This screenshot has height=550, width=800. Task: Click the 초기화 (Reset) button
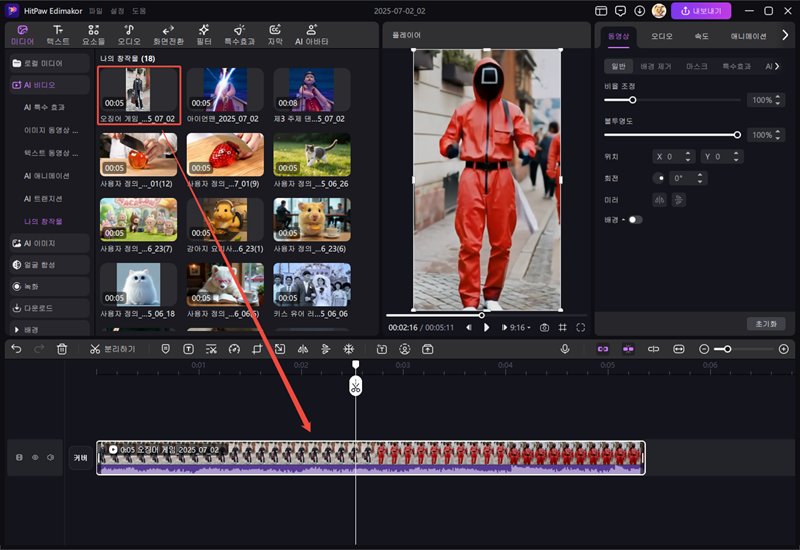pos(766,324)
